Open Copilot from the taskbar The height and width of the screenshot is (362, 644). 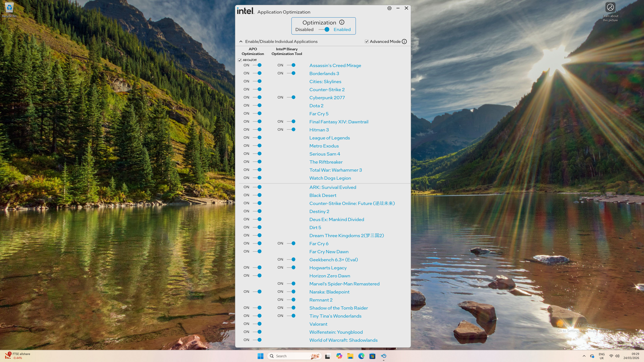pos(339,356)
